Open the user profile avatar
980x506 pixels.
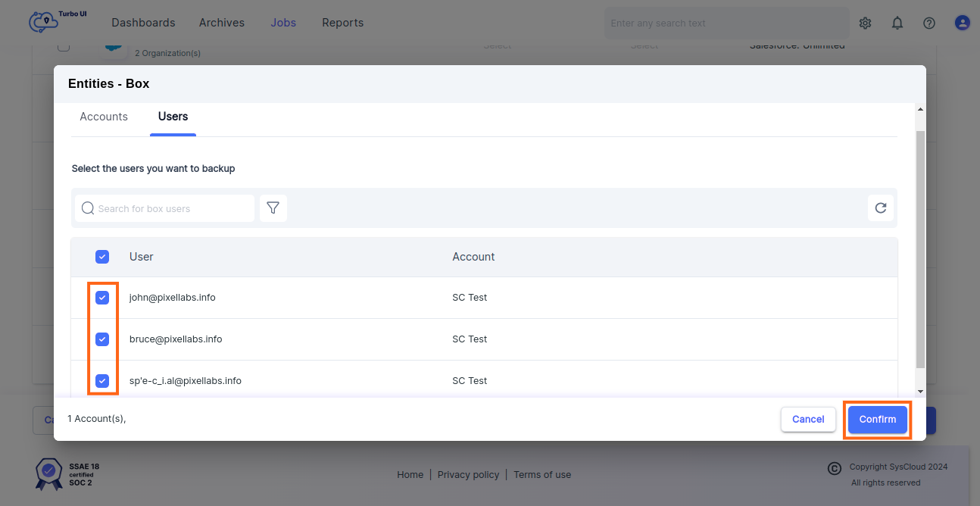click(962, 23)
